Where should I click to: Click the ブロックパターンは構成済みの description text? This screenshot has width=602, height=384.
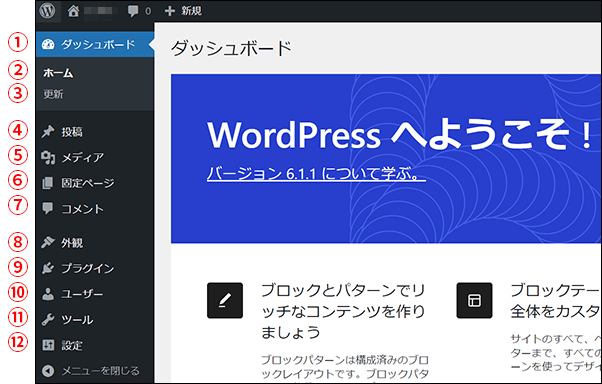click(345, 367)
